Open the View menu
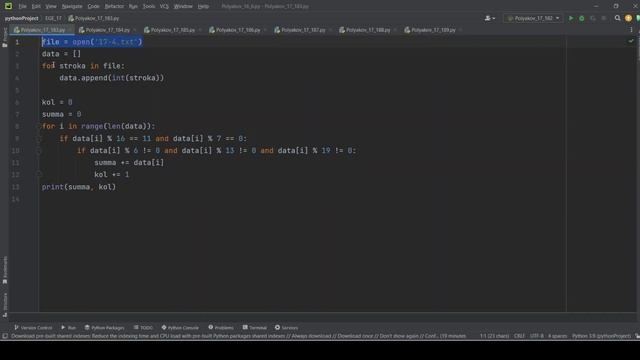This screenshot has width=640, height=360. 51,7
